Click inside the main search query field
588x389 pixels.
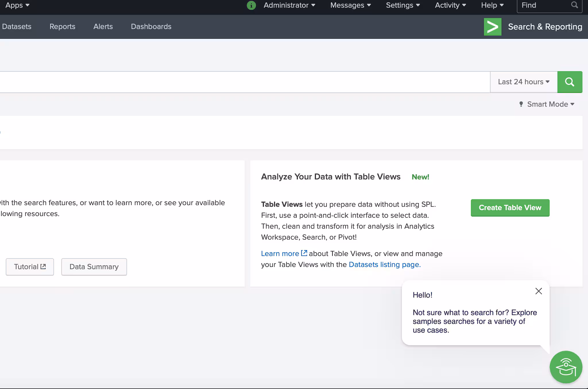pyautogui.click(x=244, y=82)
